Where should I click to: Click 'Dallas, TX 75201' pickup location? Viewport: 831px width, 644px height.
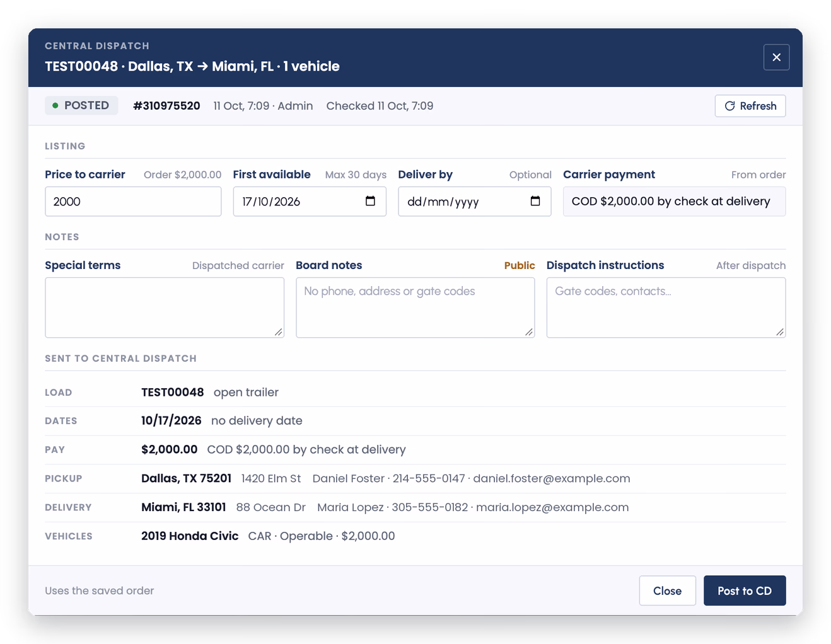pyautogui.click(x=186, y=478)
